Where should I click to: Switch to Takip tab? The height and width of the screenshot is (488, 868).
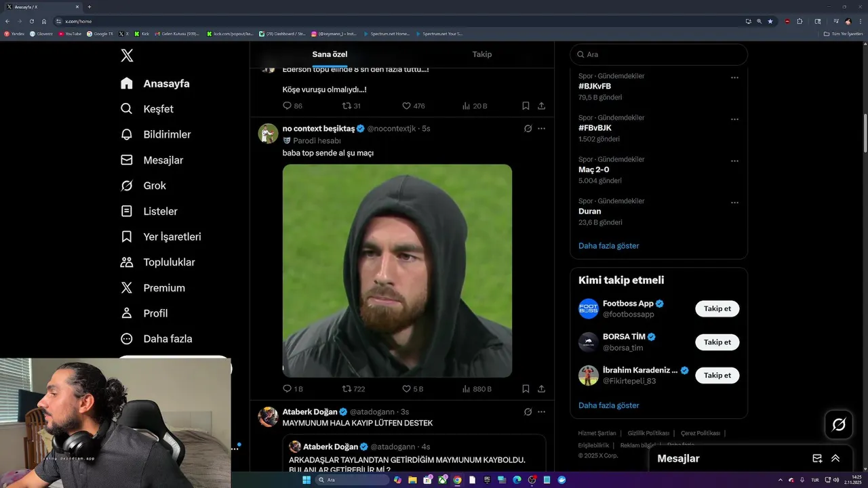(482, 54)
